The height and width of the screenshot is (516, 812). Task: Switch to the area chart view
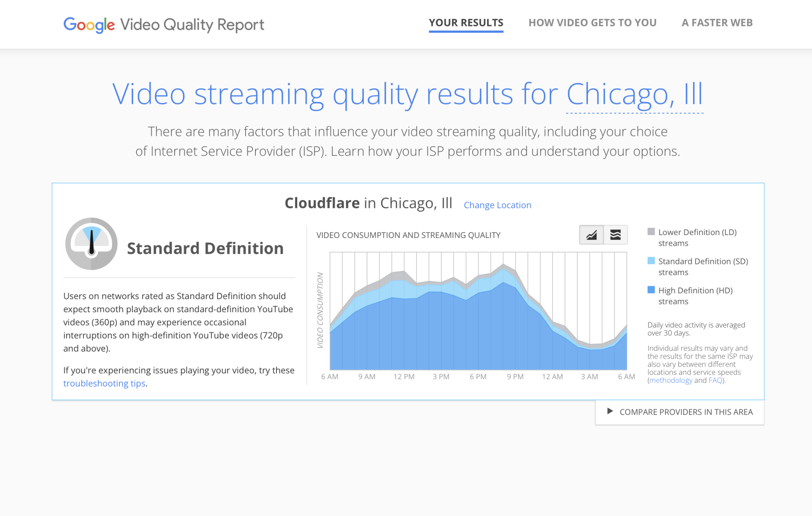tap(591, 235)
